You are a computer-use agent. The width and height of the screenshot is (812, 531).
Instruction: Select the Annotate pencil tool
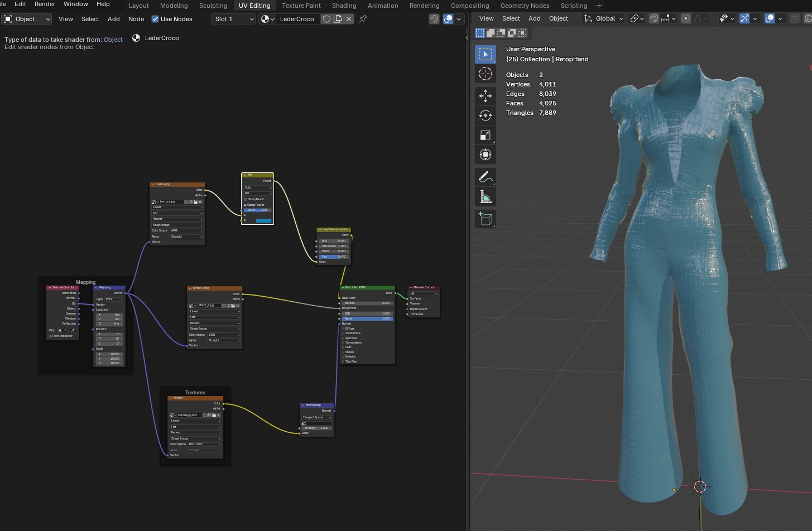[x=485, y=177]
